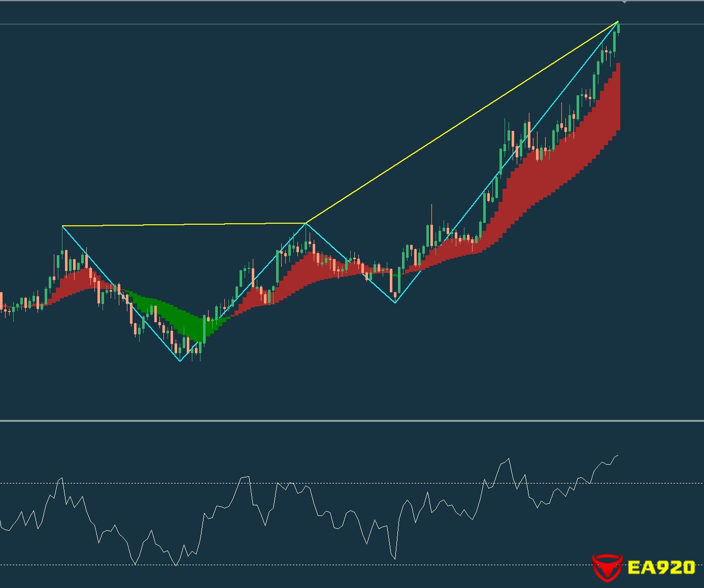Click the oscillator's deepest dip after mid-chart
The width and height of the screenshot is (704, 588).
tap(394, 559)
